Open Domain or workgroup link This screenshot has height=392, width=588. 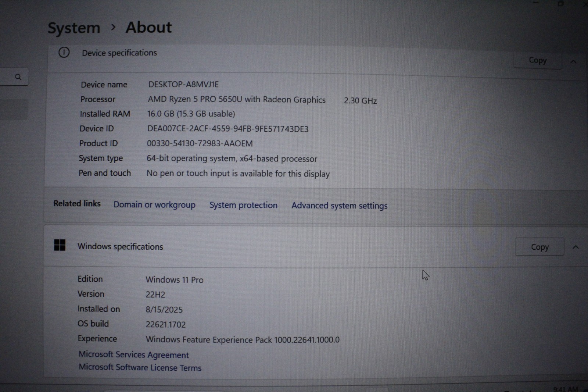154,205
